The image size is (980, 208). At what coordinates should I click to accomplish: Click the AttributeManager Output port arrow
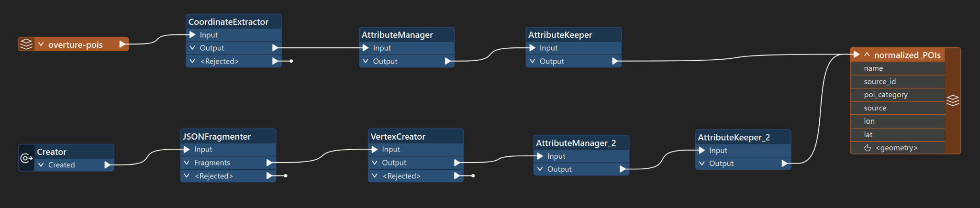click(x=448, y=61)
